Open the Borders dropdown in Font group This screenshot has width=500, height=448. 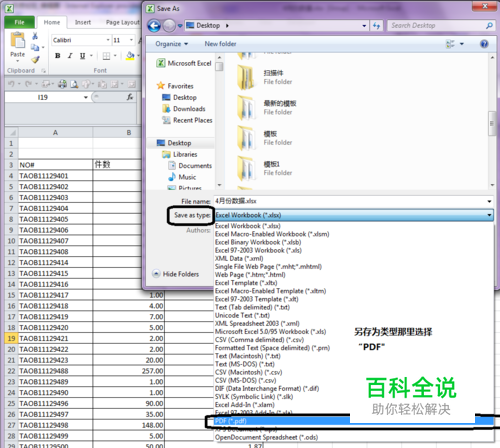[x=115, y=56]
